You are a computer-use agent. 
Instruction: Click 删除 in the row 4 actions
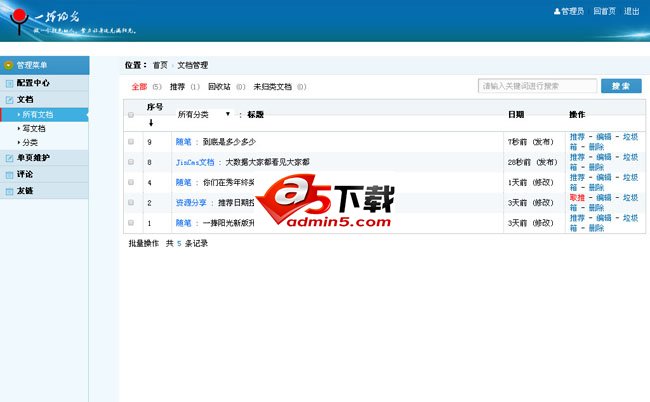597,187
